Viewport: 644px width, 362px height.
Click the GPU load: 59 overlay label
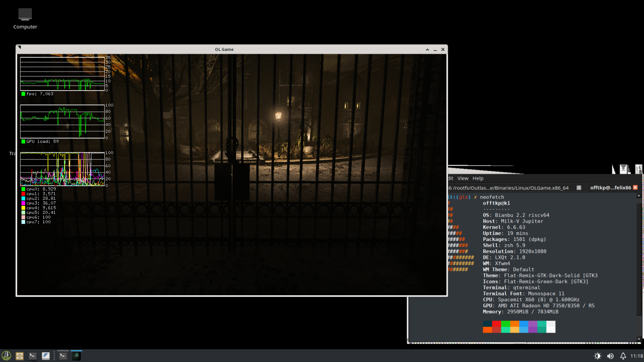(x=40, y=142)
